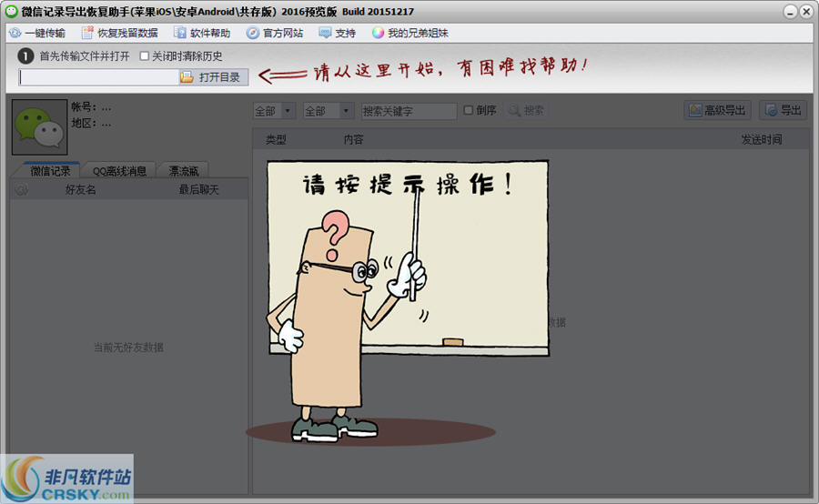Click the 好友名 column header
Image resolution: width=819 pixels, height=504 pixels.
click(80, 189)
